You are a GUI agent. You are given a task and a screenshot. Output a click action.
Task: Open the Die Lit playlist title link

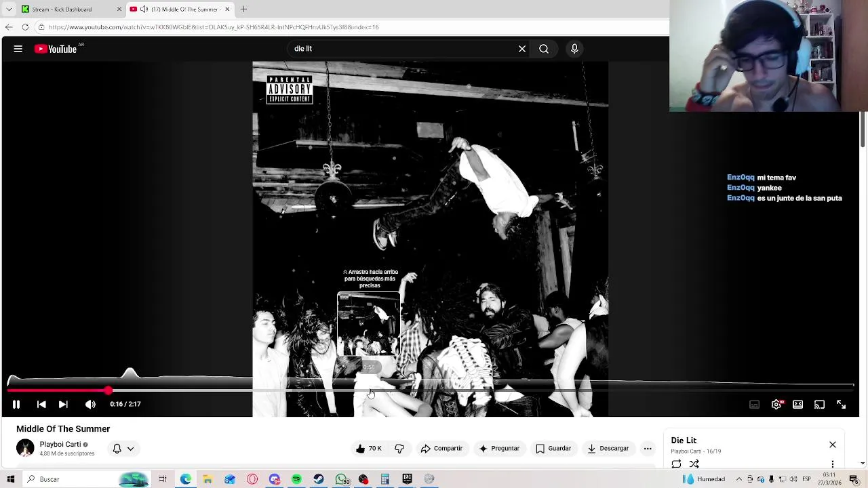[x=684, y=441]
